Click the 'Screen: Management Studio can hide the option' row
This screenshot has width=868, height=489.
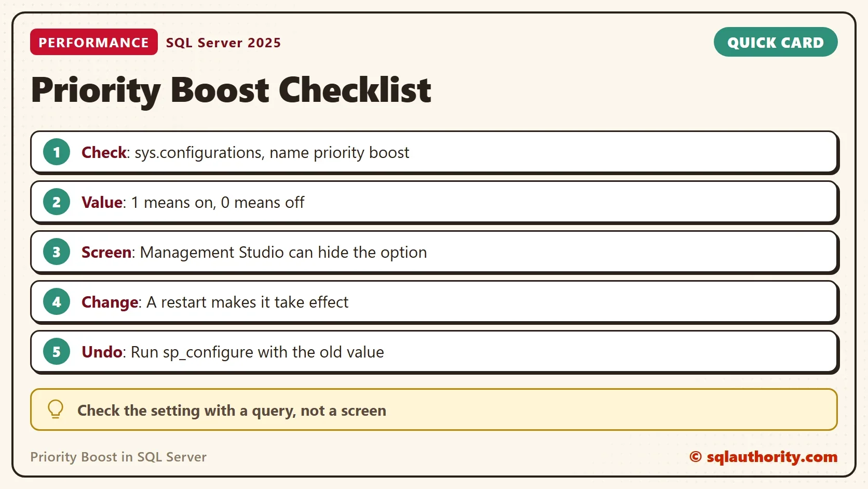pos(434,252)
